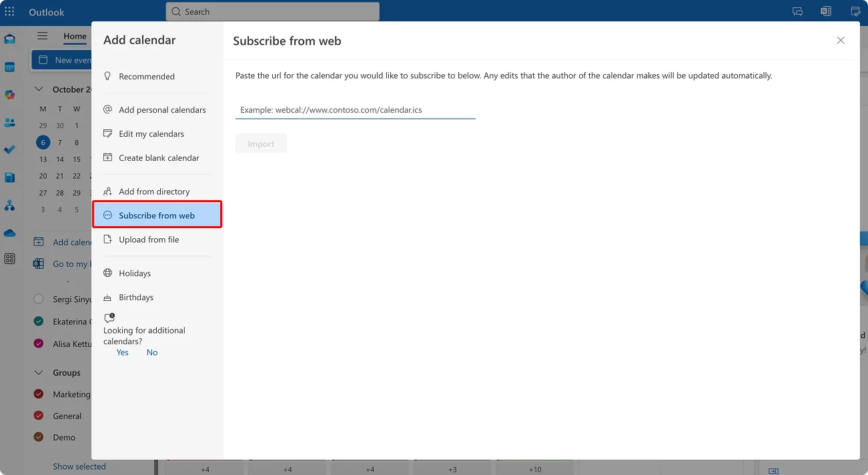
Task: Open the app launcher waffle icon
Action: click(9, 11)
